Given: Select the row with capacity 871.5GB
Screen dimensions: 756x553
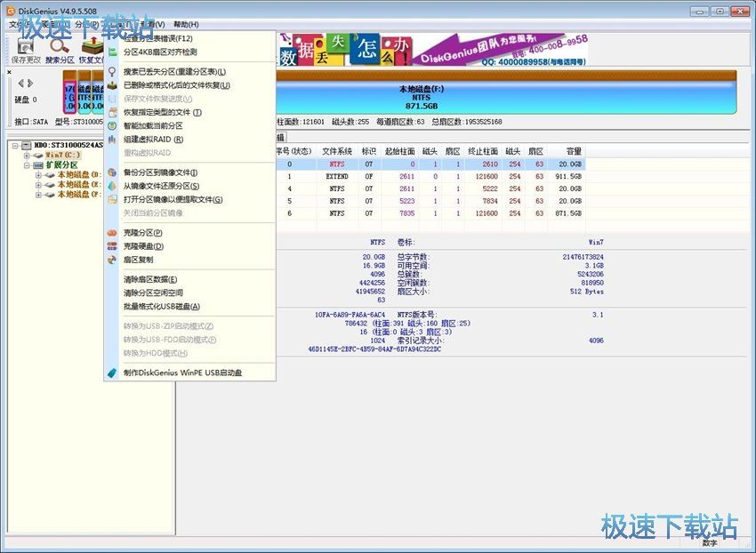Looking at the screenshot, I should 430,213.
